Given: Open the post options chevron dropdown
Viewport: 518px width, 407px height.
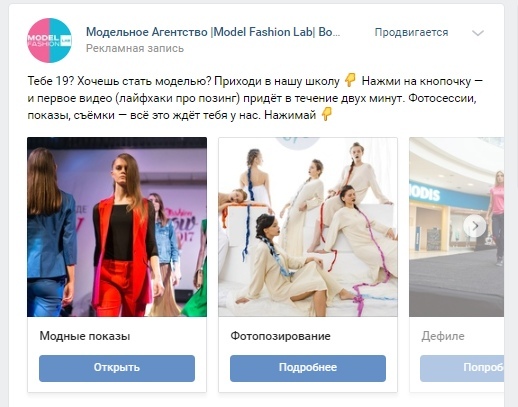Looking at the screenshot, I should click(x=478, y=33).
